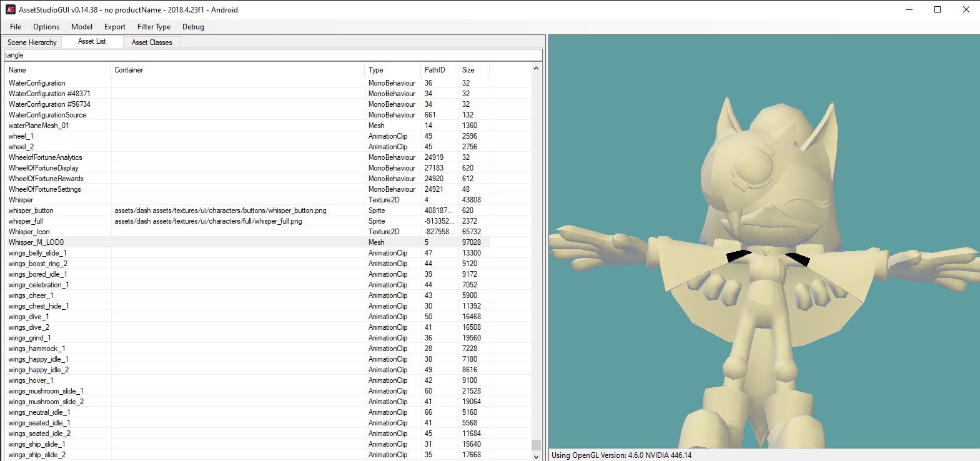Image resolution: width=980 pixels, height=461 pixels.
Task: Sort by the Type column header
Action: [393, 70]
